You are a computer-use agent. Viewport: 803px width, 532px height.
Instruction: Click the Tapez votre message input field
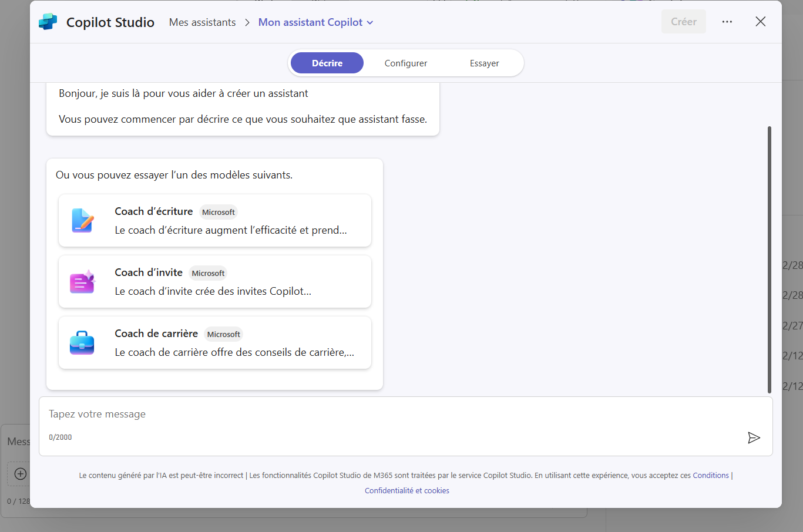406,426
